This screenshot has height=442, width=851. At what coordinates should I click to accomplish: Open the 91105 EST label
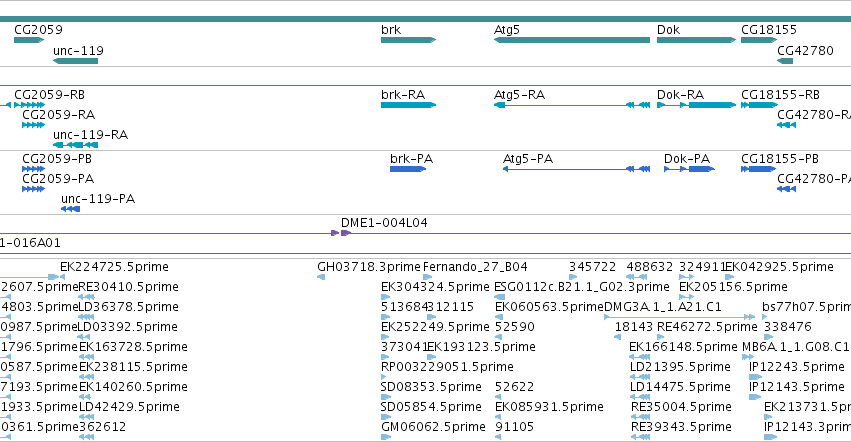pyautogui.click(x=515, y=427)
